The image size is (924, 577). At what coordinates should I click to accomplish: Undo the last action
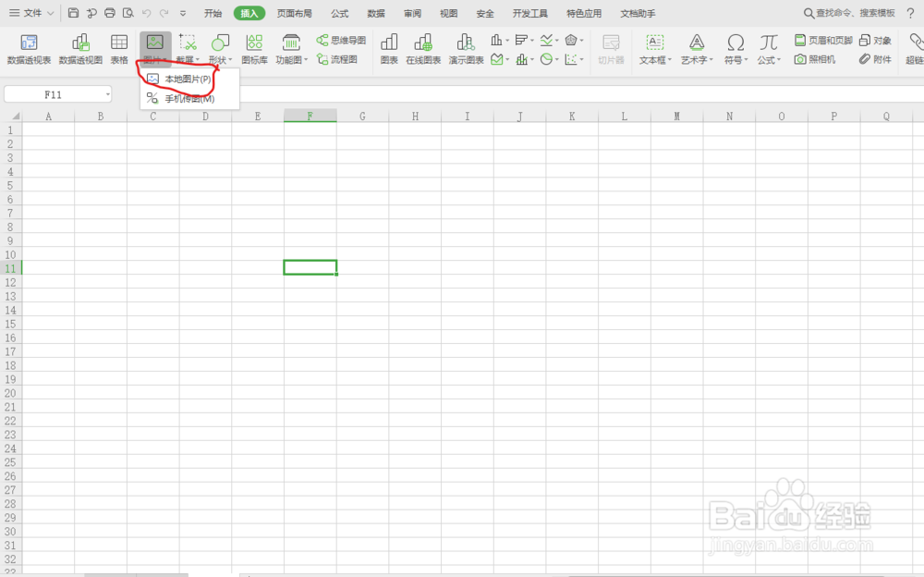tap(146, 12)
